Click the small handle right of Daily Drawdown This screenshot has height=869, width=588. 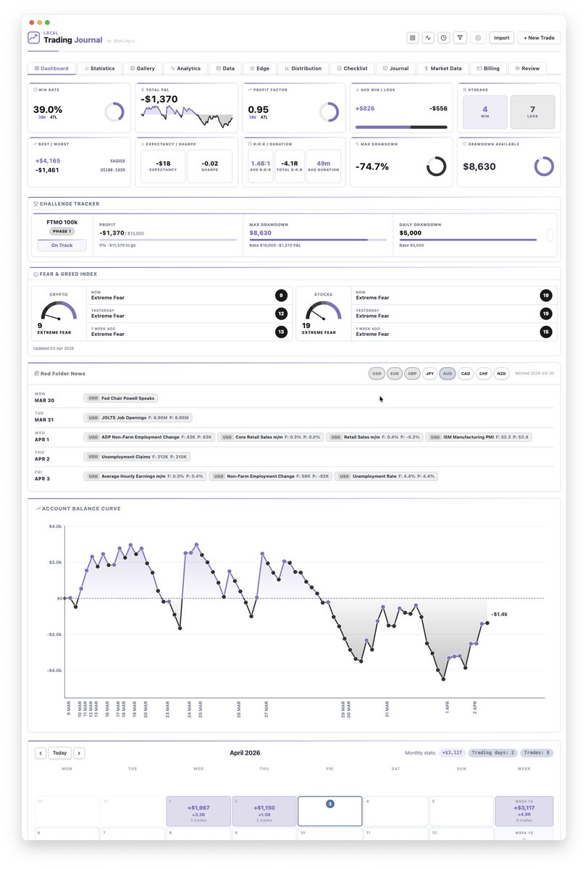tap(550, 235)
